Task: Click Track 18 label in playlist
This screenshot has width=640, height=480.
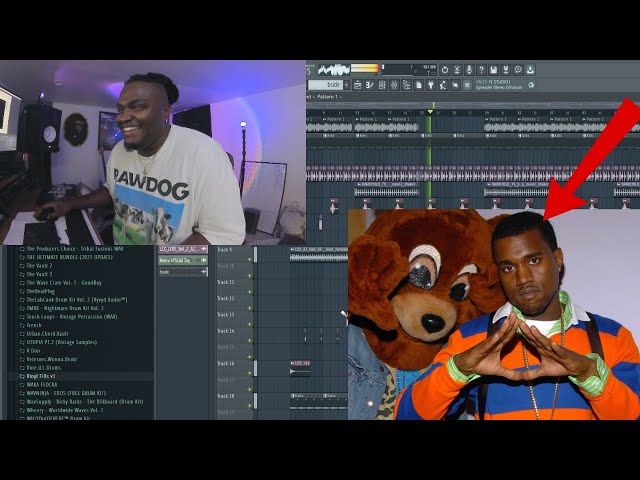Action: click(x=226, y=396)
